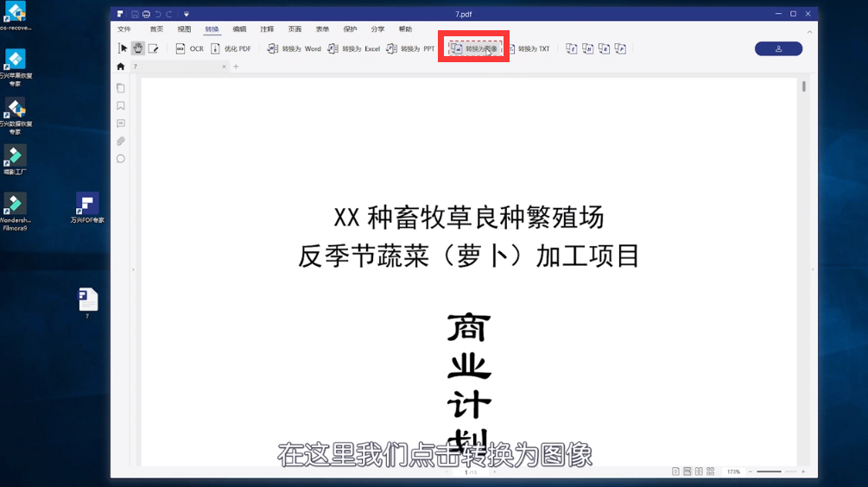
Task: Open the search panel circle icon
Action: coord(121,159)
